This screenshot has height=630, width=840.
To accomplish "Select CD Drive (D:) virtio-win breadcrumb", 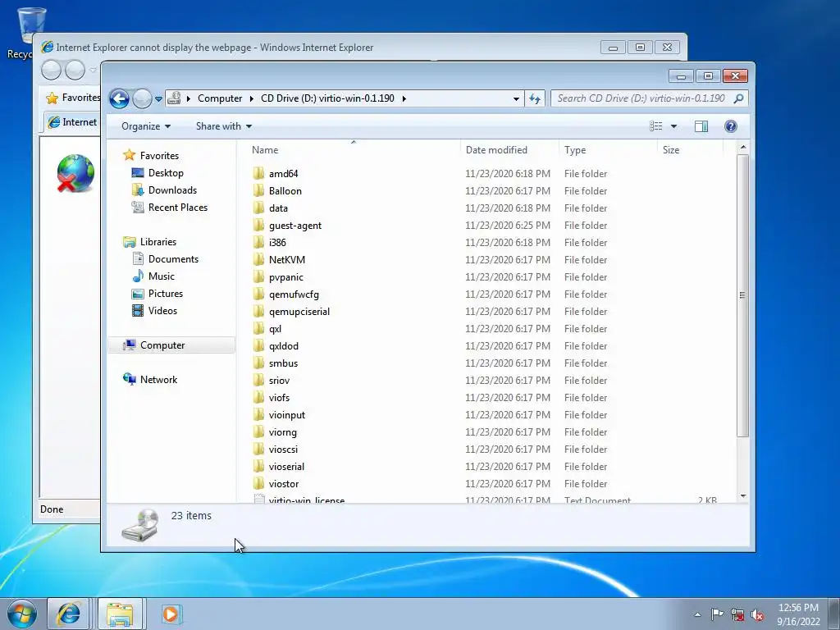I will (327, 98).
